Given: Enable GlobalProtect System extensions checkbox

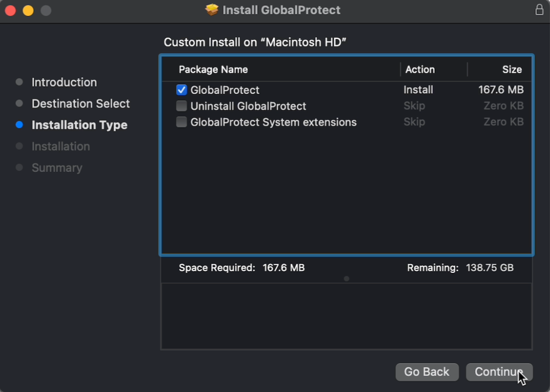Looking at the screenshot, I should point(181,122).
